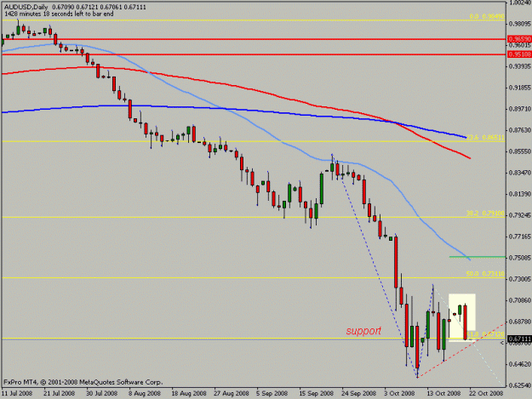Click the '15 Sep 2008' date label

click(317, 393)
